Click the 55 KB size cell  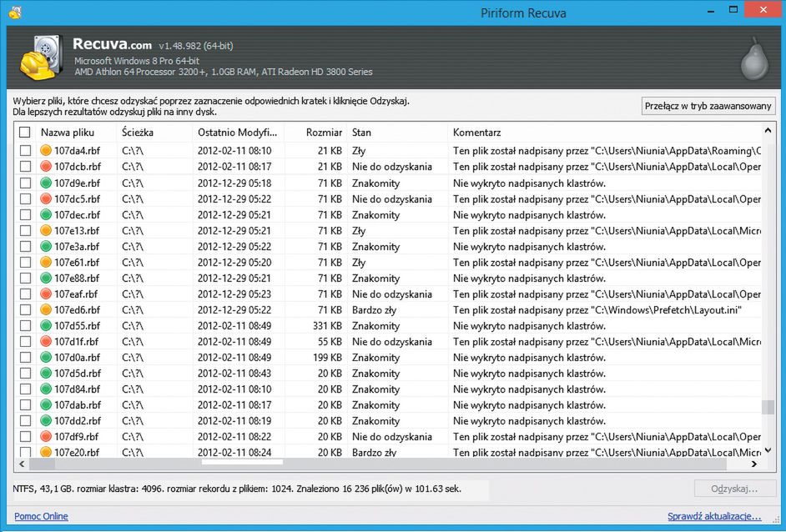tap(330, 342)
